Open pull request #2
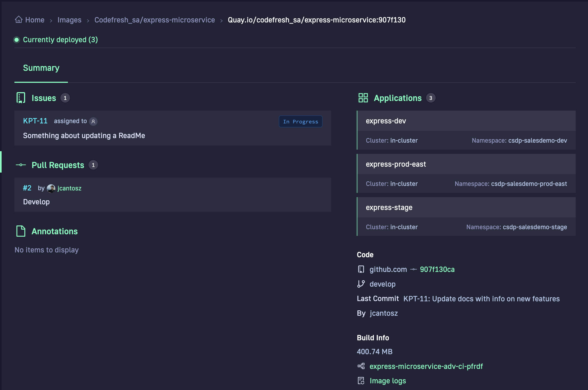 pos(27,188)
